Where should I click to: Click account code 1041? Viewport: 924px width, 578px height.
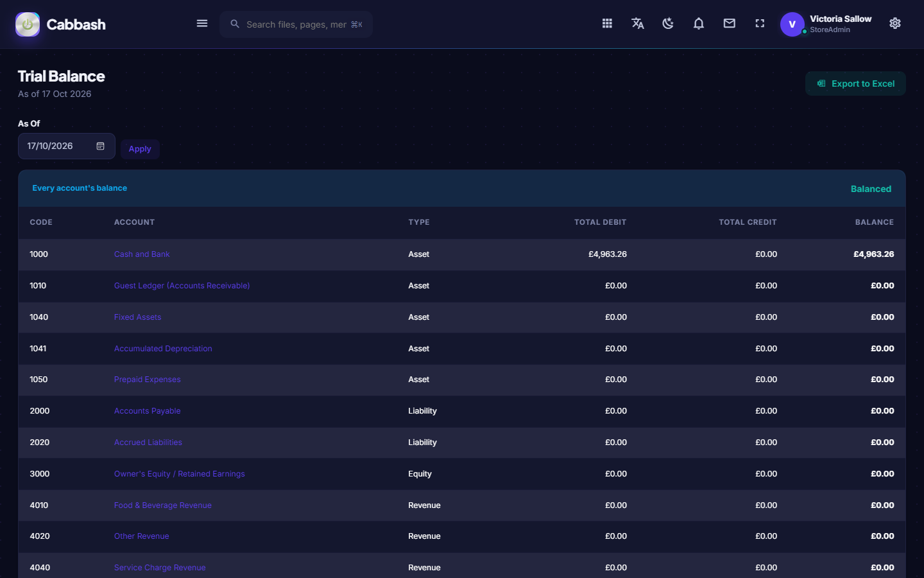tap(38, 349)
